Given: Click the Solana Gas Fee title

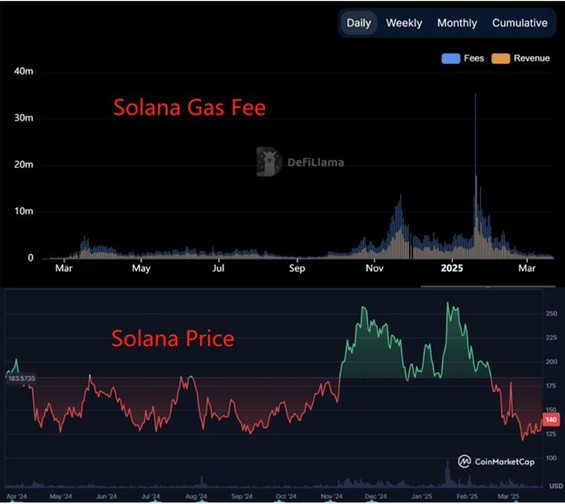Looking at the screenshot, I should tap(190, 107).
